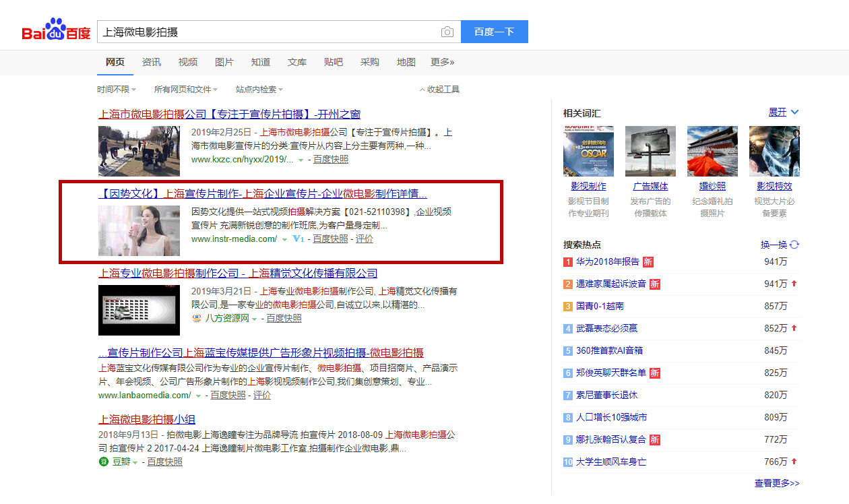Switch to the 地图 tab
The width and height of the screenshot is (849, 504).
406,62
